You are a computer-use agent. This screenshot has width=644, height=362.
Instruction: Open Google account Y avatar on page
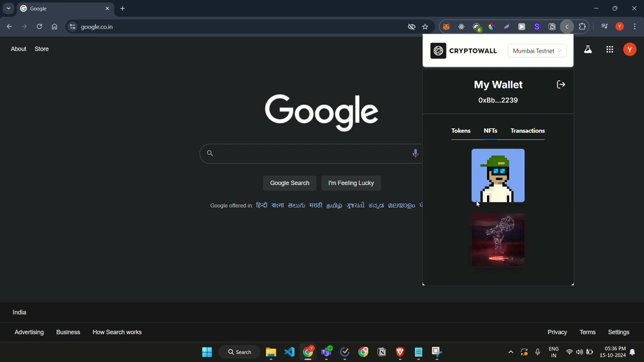(630, 49)
